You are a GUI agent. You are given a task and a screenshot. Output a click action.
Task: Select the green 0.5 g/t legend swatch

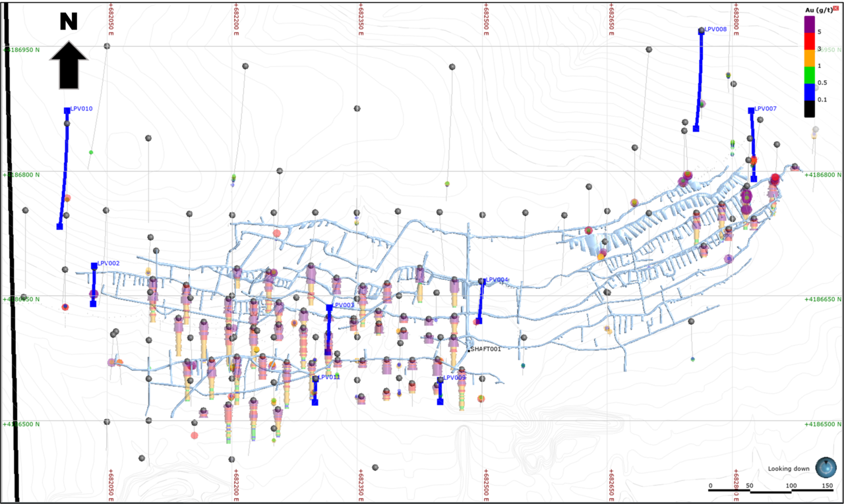[809, 75]
